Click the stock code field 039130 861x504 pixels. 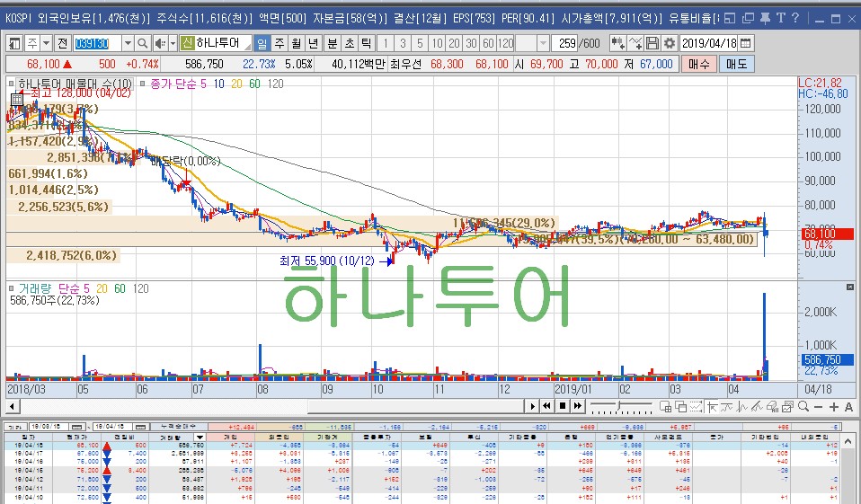click(97, 43)
